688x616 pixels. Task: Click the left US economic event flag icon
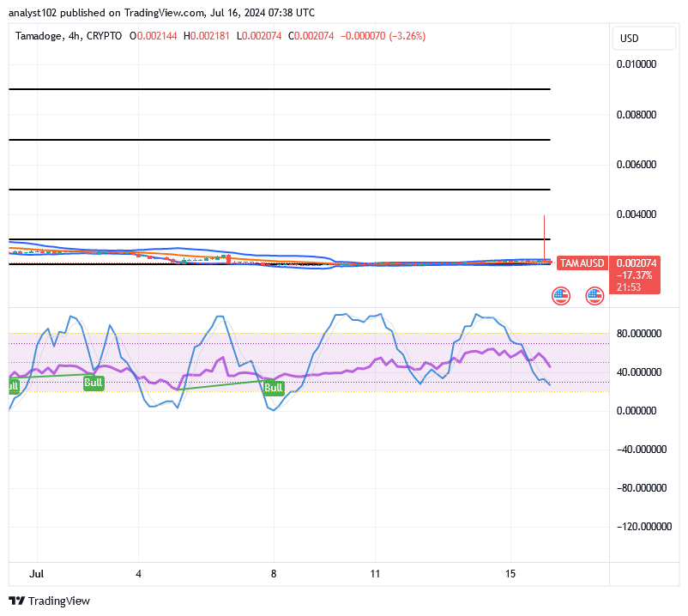(x=561, y=296)
